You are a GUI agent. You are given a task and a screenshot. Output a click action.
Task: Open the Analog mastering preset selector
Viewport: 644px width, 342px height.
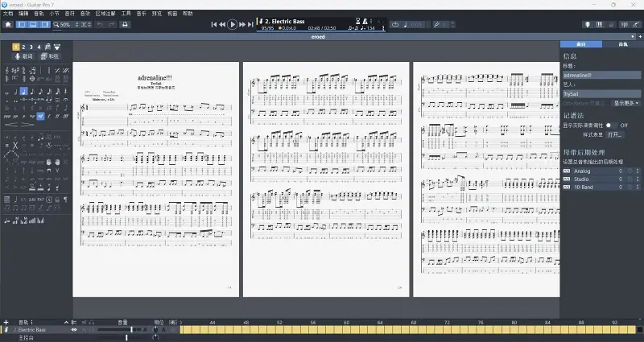(x=598, y=171)
